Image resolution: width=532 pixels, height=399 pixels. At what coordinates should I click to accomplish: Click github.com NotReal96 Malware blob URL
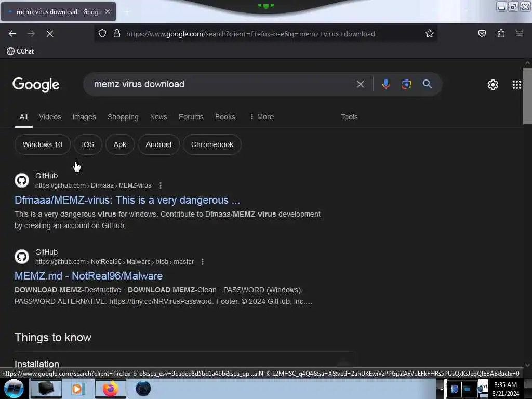(115, 262)
